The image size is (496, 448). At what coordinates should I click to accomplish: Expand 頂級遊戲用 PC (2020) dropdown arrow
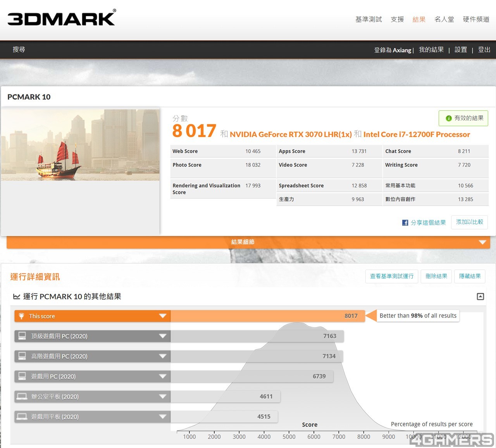[163, 336]
